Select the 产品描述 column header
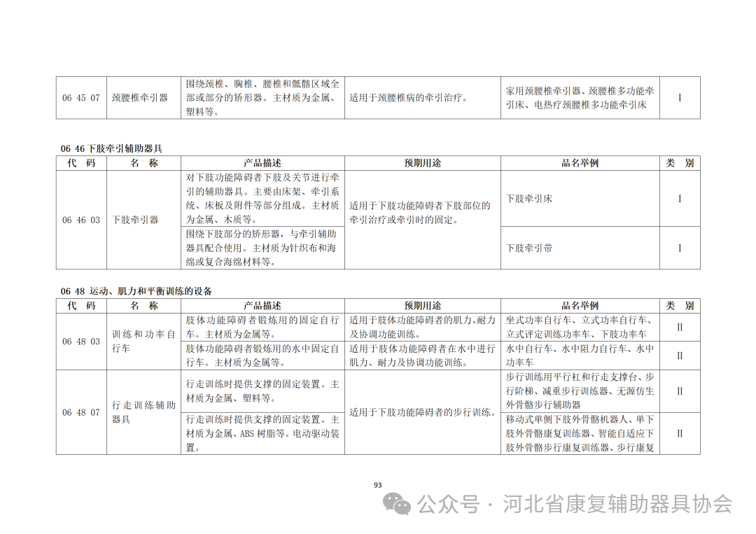The height and width of the screenshot is (534, 756). tap(263, 162)
